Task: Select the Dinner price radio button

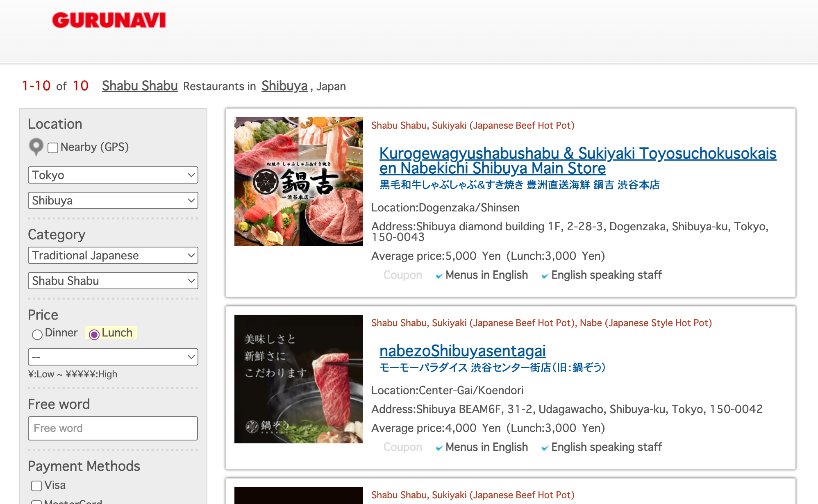Action: click(x=37, y=334)
